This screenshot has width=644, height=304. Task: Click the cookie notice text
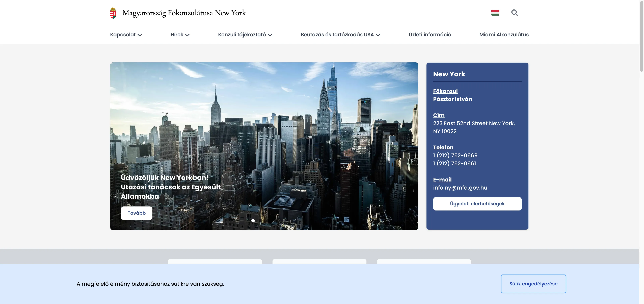point(150,284)
